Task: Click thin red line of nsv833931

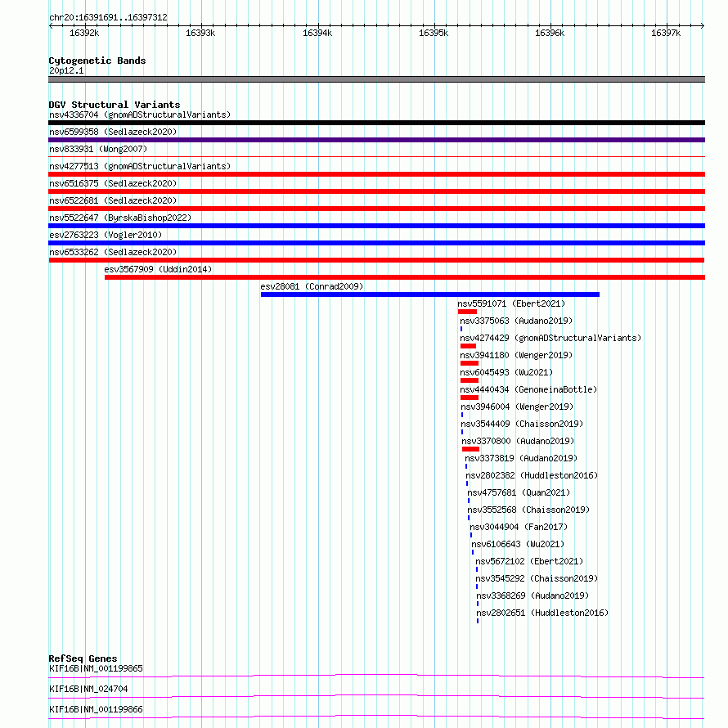Action: coord(376,157)
